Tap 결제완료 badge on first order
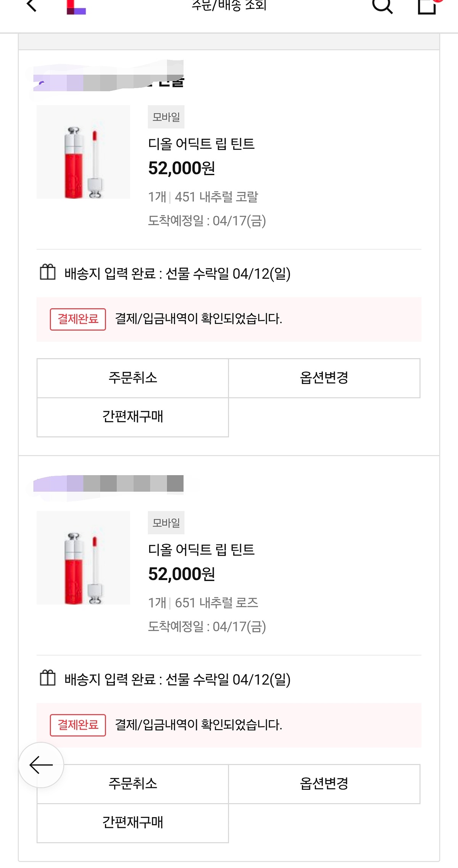 78,319
